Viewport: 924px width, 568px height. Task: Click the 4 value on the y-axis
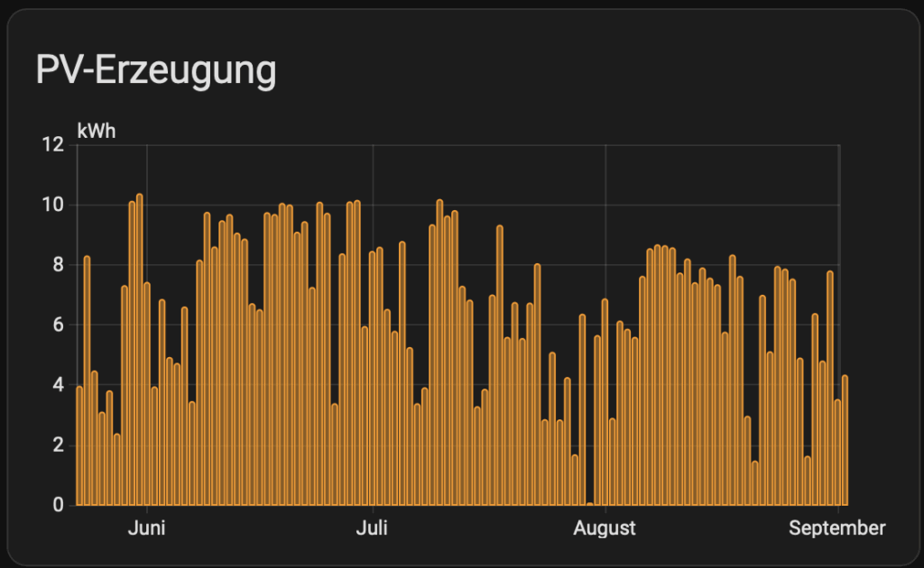(x=57, y=385)
